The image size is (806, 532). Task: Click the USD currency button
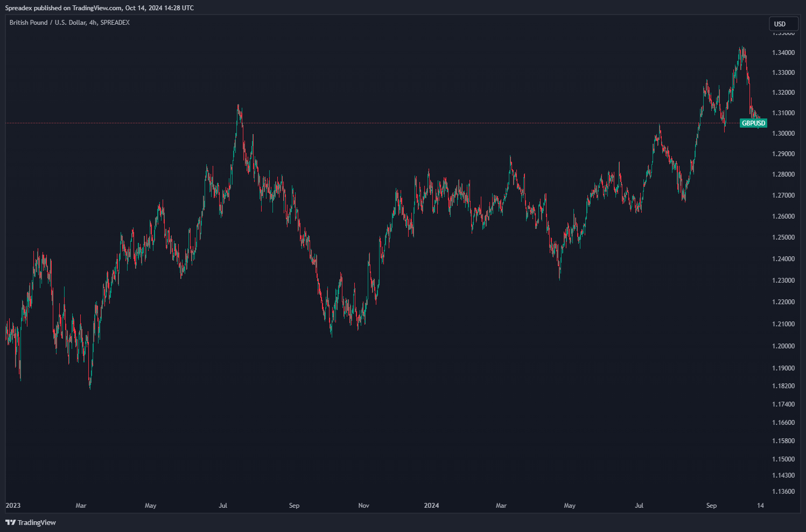pyautogui.click(x=783, y=24)
